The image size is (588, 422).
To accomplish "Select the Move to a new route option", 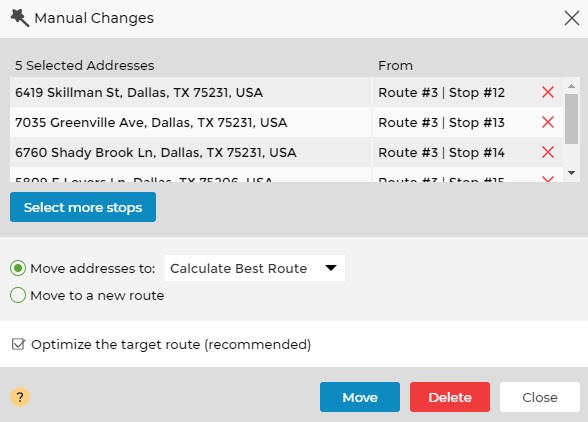I will pyautogui.click(x=18, y=295).
